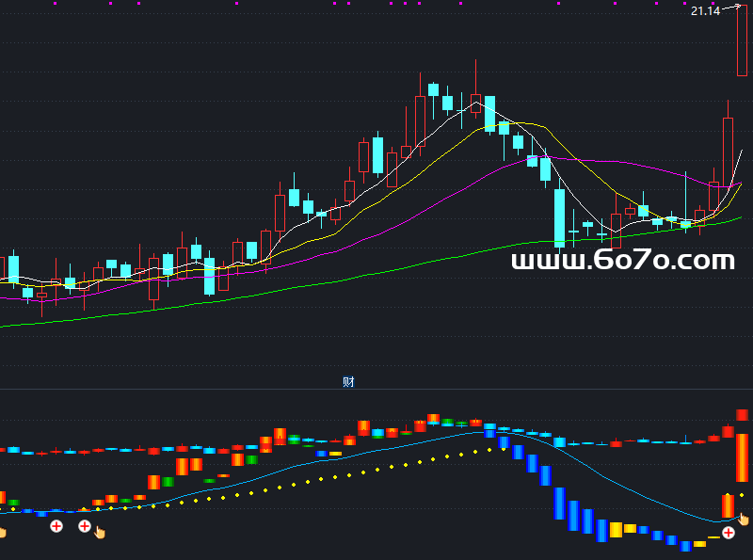Click the tall orange-red indicator bar at far right
This screenshot has height=560, width=753.
[x=742, y=457]
